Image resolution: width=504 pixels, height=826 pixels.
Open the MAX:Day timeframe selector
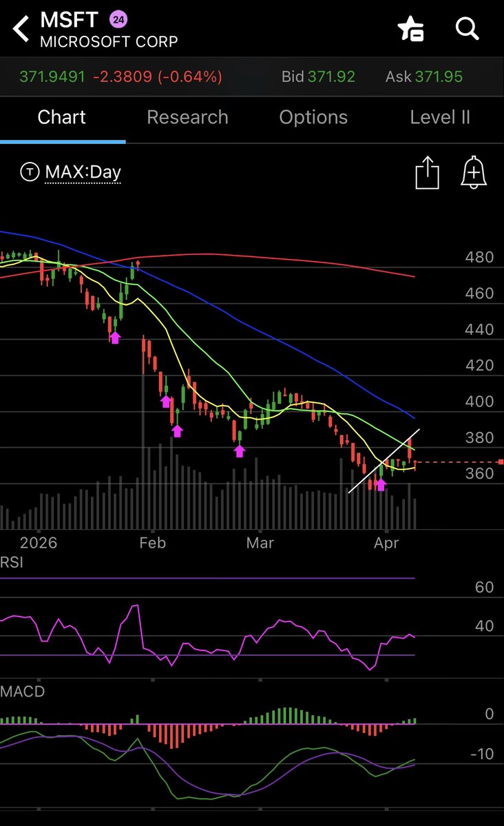[x=83, y=172]
